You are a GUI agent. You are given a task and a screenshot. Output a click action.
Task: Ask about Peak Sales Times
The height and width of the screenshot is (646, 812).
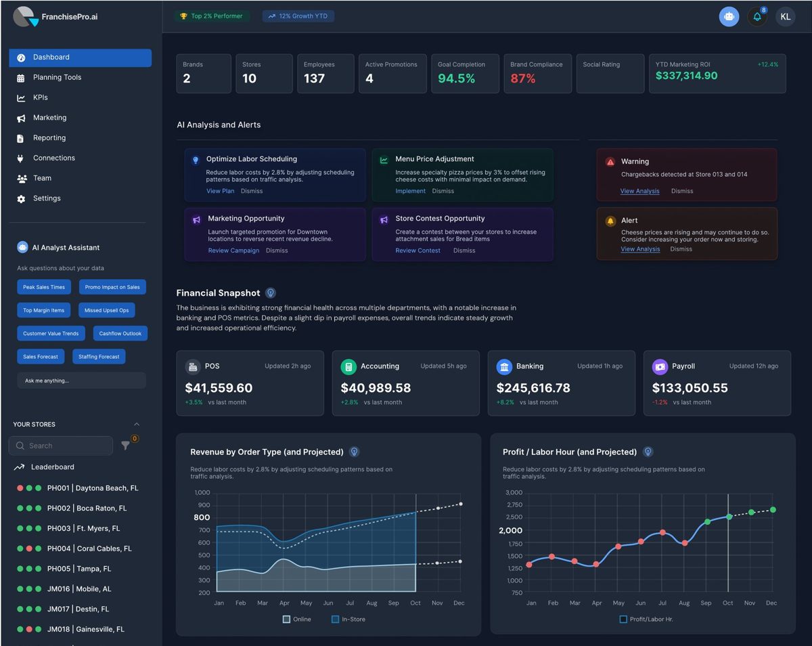[44, 287]
